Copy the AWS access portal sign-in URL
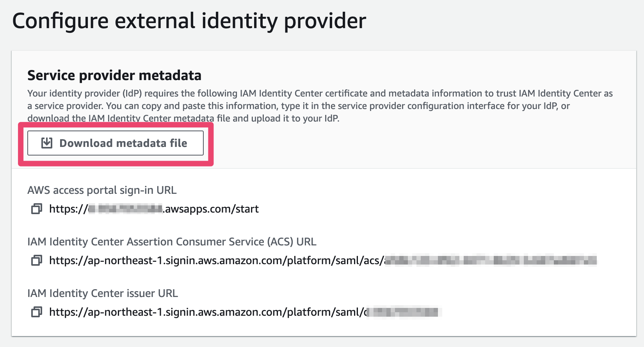 [x=37, y=209]
